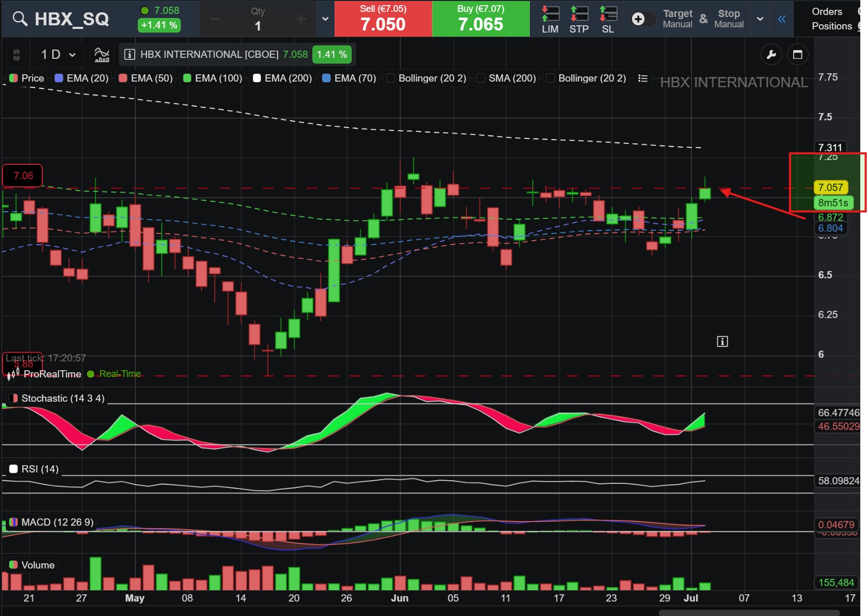Screen dimensions: 867x616
Task: Select the LIM limit order icon
Action: [550, 20]
